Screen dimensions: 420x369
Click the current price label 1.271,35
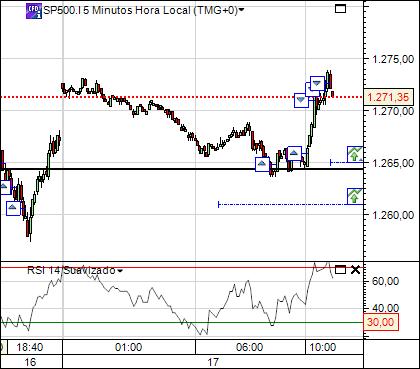coord(388,97)
